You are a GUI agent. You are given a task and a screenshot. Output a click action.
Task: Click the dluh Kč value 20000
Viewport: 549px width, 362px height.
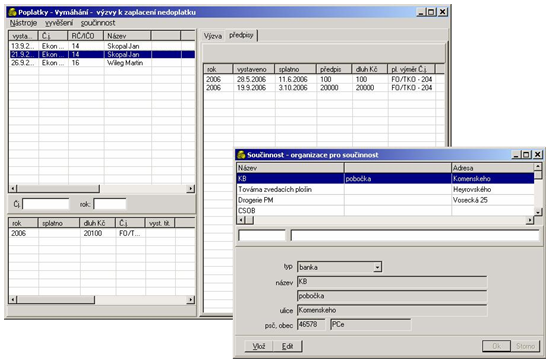[x=365, y=88]
